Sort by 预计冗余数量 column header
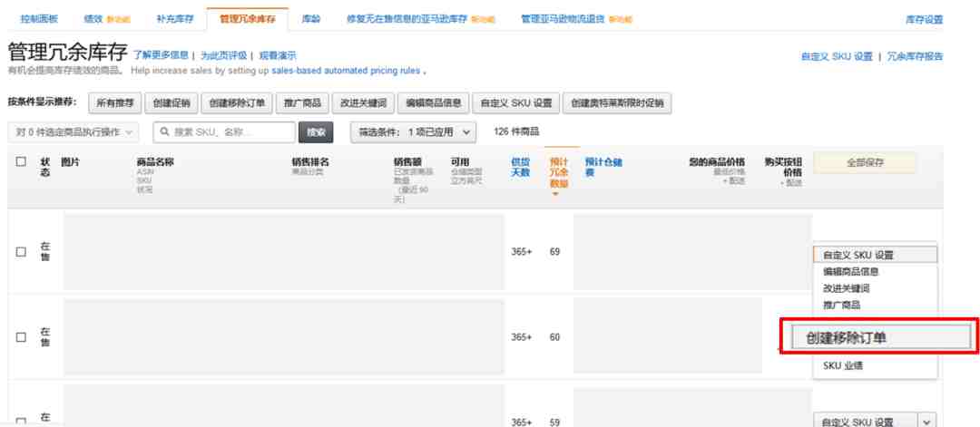Viewport: 980px width, 427px height. pyautogui.click(x=559, y=173)
